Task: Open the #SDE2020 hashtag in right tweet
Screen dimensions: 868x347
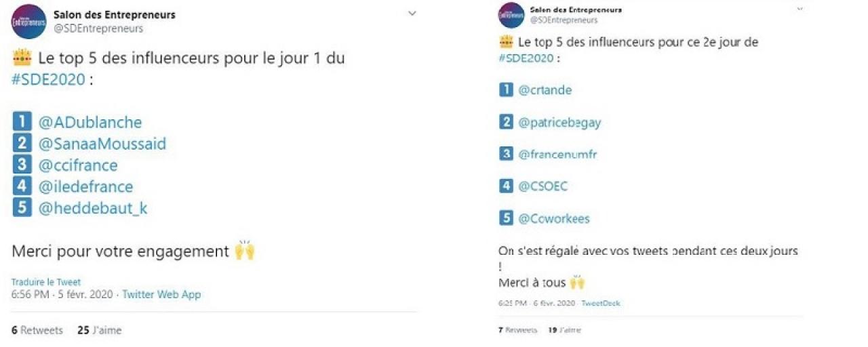Action: coord(526,58)
